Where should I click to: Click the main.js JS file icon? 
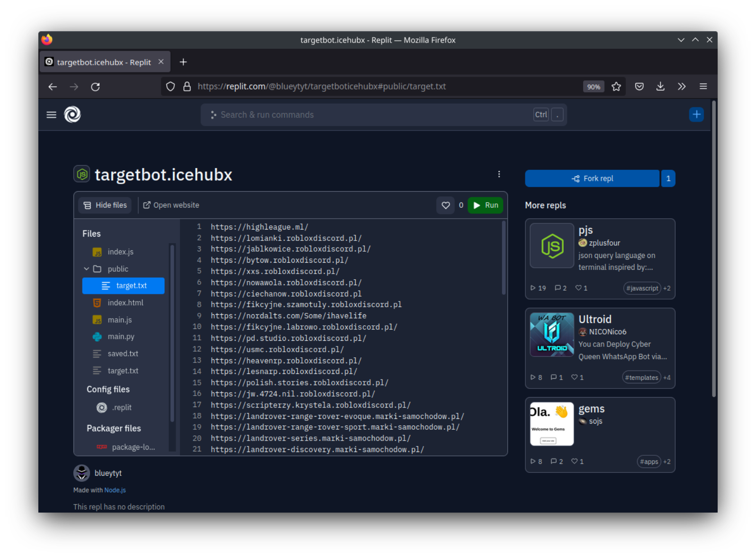(97, 320)
